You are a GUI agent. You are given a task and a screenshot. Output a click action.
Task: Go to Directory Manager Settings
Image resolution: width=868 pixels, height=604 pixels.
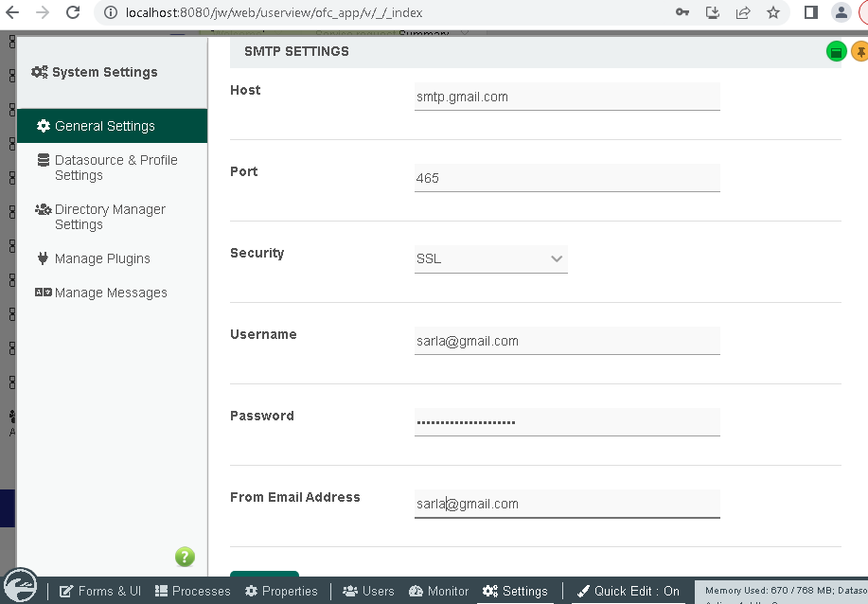coord(110,217)
